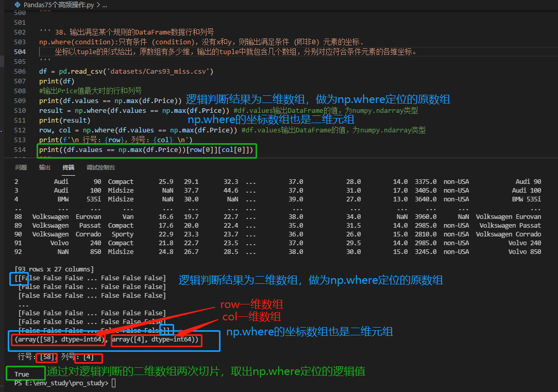Click the print(df) statement
This screenshot has width=558, height=392.
point(57,81)
